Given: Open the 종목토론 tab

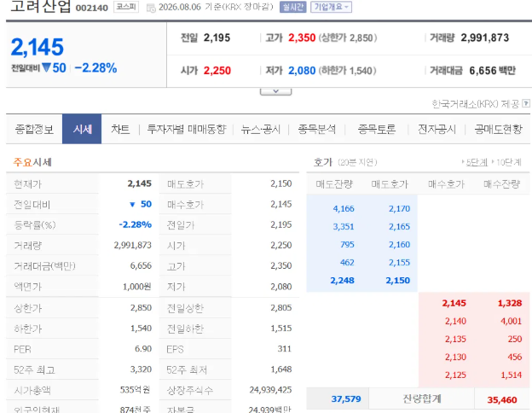Looking at the screenshot, I should click(377, 129).
